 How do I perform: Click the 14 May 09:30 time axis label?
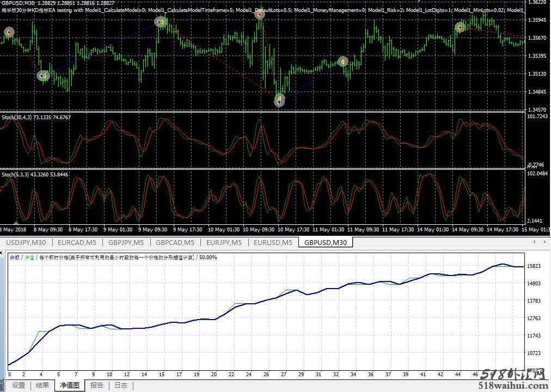point(467,230)
